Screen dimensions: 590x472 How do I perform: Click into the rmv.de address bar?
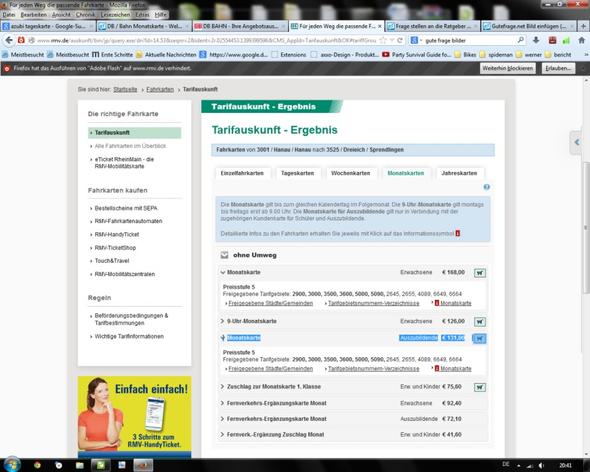207,40
